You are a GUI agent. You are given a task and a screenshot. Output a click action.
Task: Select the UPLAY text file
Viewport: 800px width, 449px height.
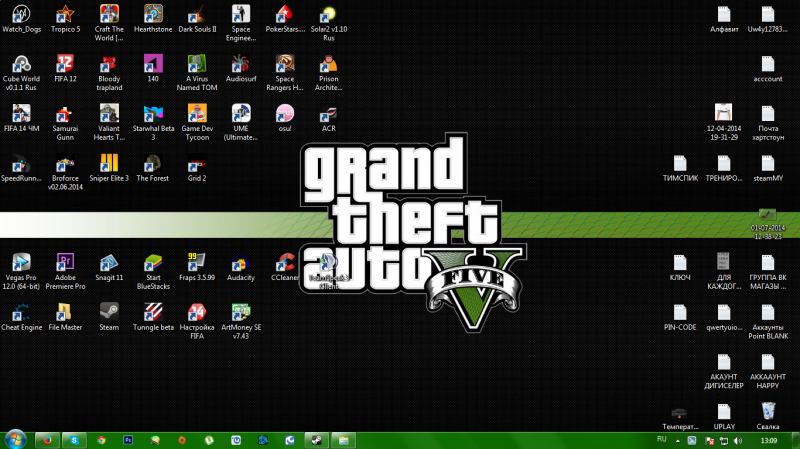tap(724, 416)
